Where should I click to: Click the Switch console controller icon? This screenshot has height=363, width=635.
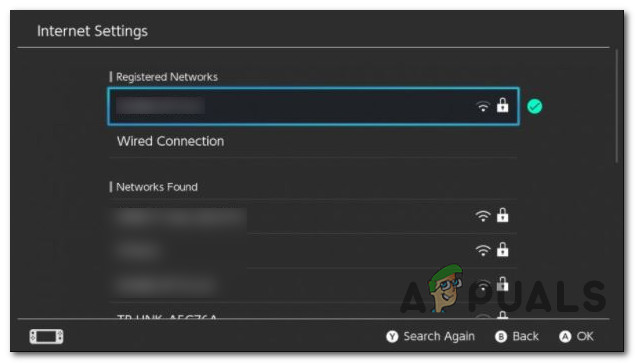[x=46, y=336]
